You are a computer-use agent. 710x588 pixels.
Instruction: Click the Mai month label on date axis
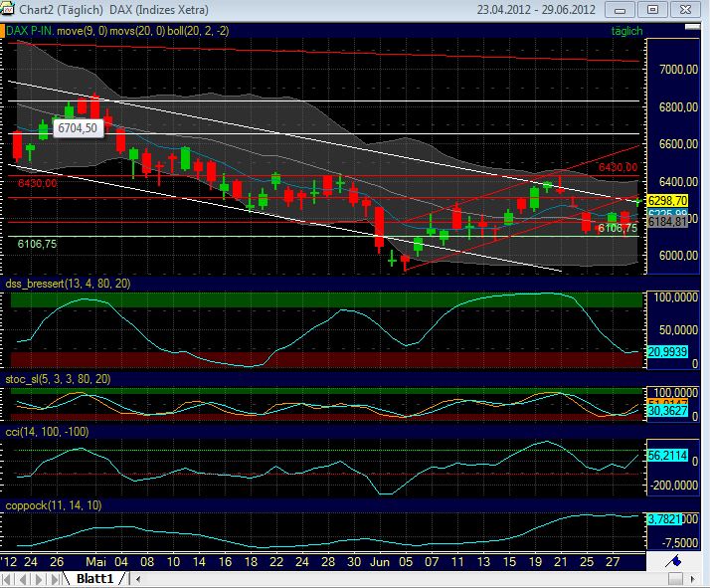point(96,562)
